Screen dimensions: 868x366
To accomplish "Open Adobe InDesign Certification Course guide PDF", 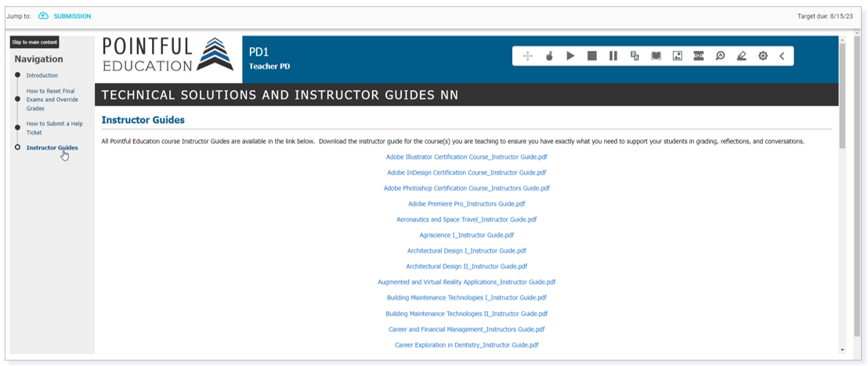I will (x=467, y=172).
